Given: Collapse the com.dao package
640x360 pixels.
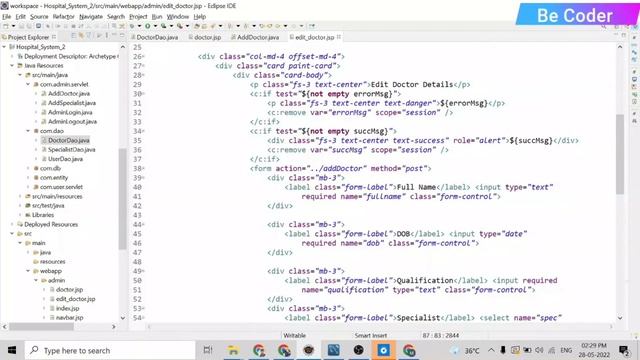Looking at the screenshot, I should tap(28, 131).
